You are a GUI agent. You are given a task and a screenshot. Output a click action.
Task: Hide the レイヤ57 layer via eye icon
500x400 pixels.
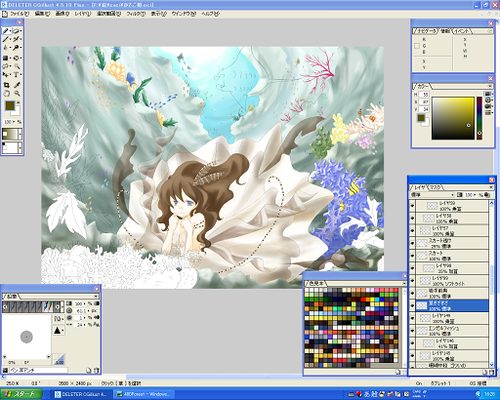[412, 231]
